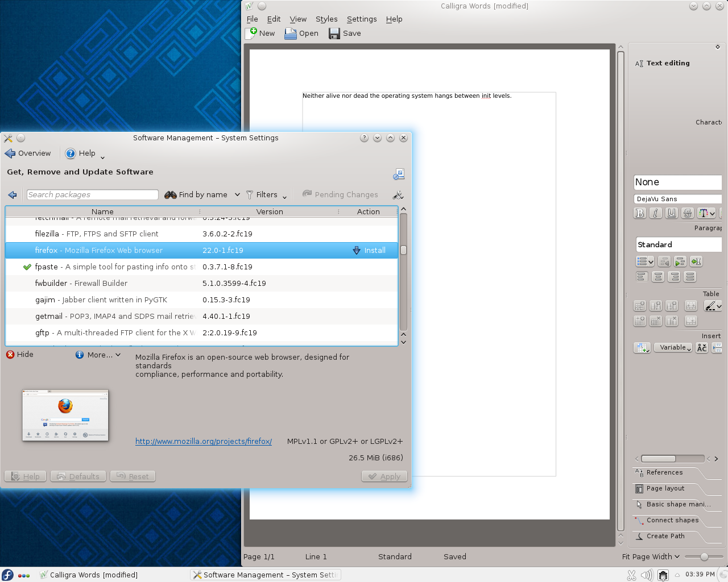Viewport: 728px width, 582px height.
Task: Select the filezilla package row
Action: coord(201,234)
